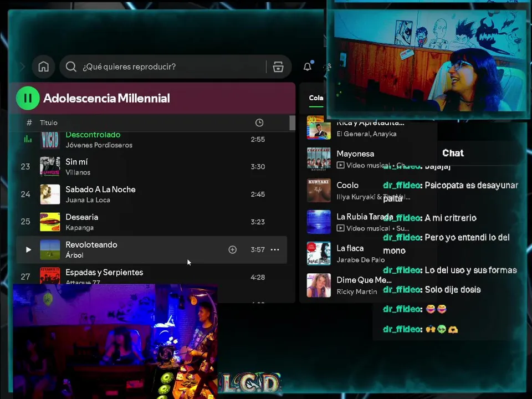
Task: Select the Descontrolado song title
Action: click(93, 135)
